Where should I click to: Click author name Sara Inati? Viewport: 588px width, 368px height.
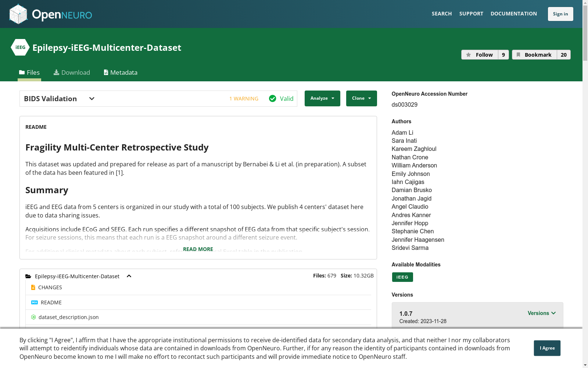(404, 141)
